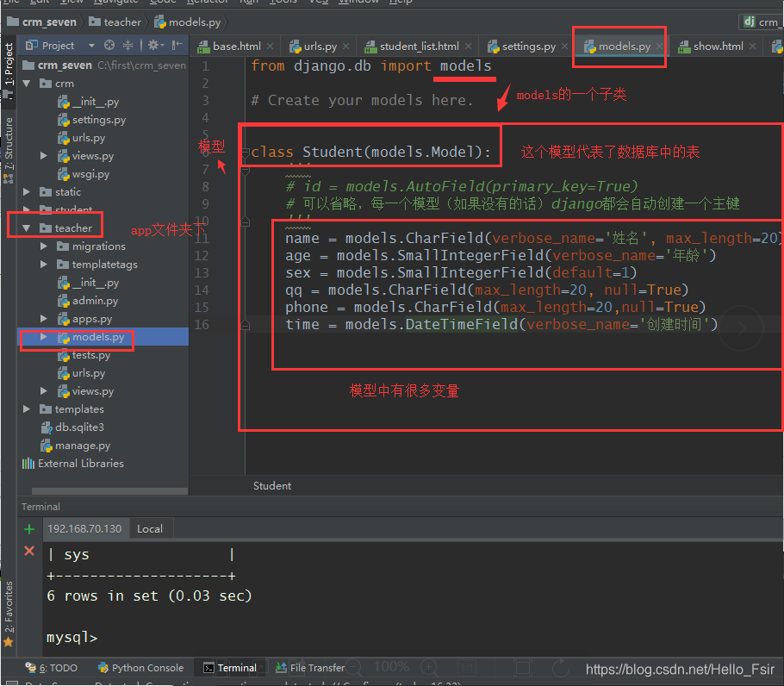Expand the static folder
784x686 pixels.
(27, 192)
